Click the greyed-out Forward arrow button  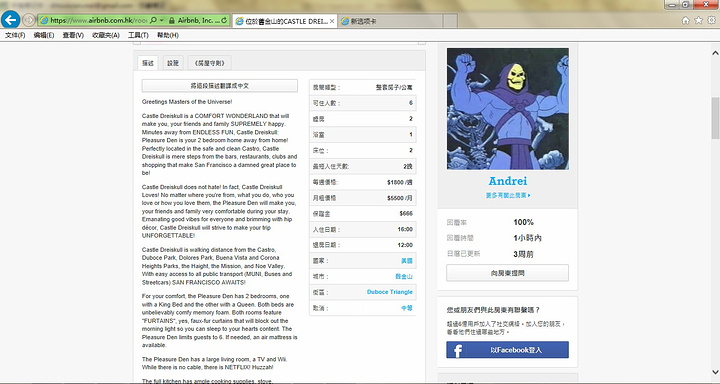pos(28,20)
